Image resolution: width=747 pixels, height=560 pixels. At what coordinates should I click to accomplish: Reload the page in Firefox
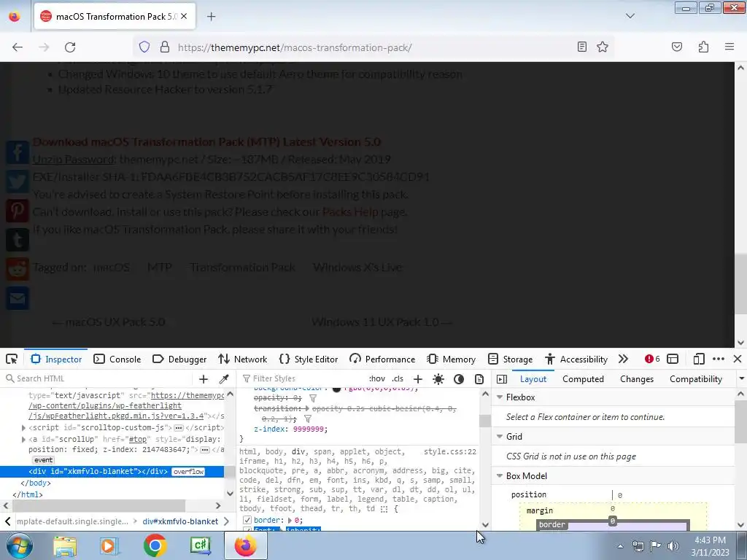coord(70,47)
